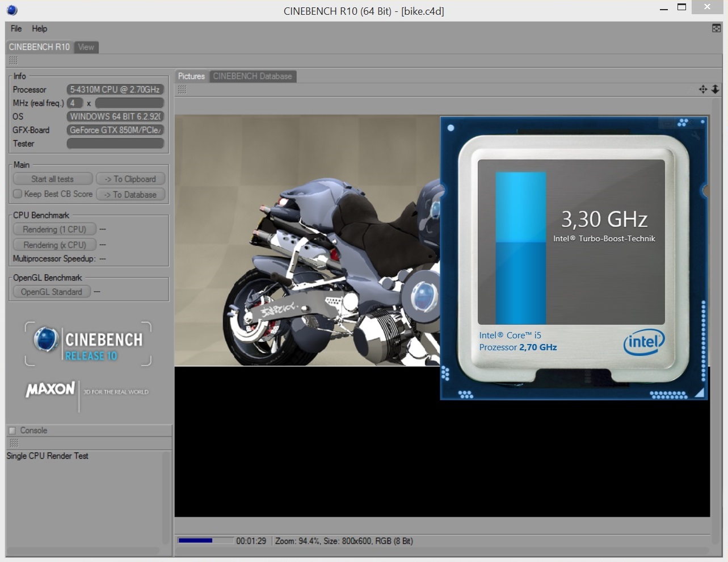Click the vertical zoom arrows icon

coord(715,89)
